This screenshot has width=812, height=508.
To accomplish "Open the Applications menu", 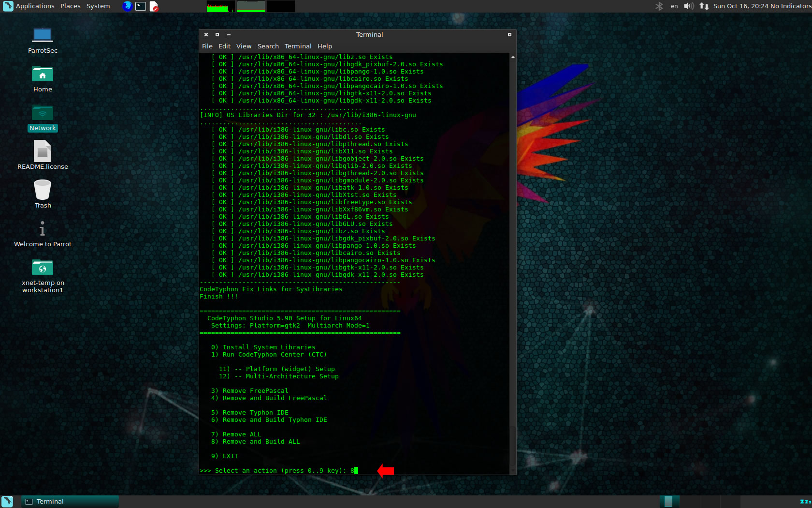I will (35, 6).
